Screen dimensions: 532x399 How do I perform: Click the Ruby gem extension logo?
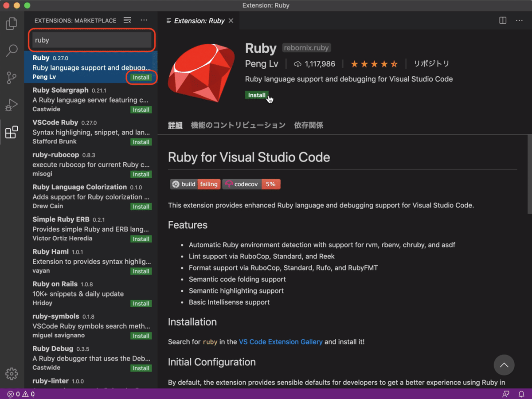[x=201, y=73]
